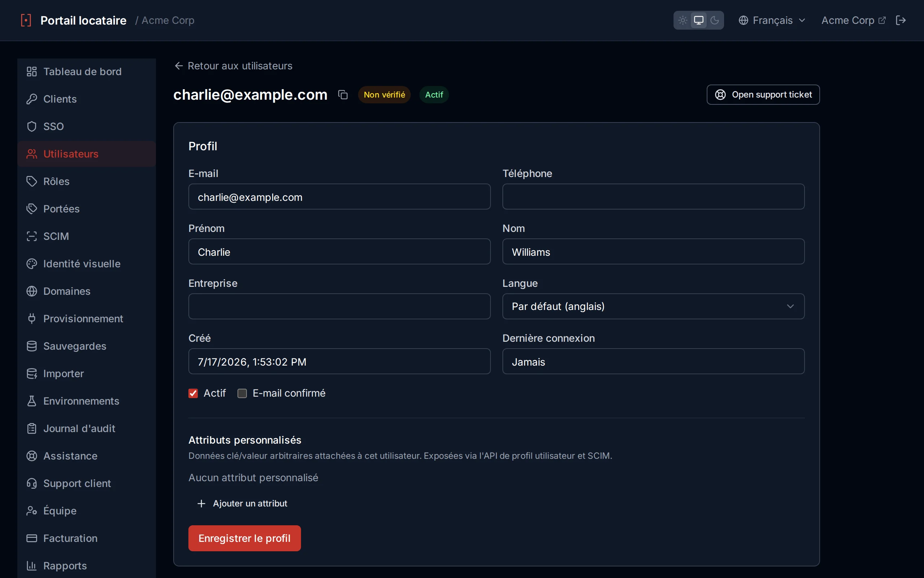Click the Créé date field
924x578 pixels.
click(x=339, y=361)
